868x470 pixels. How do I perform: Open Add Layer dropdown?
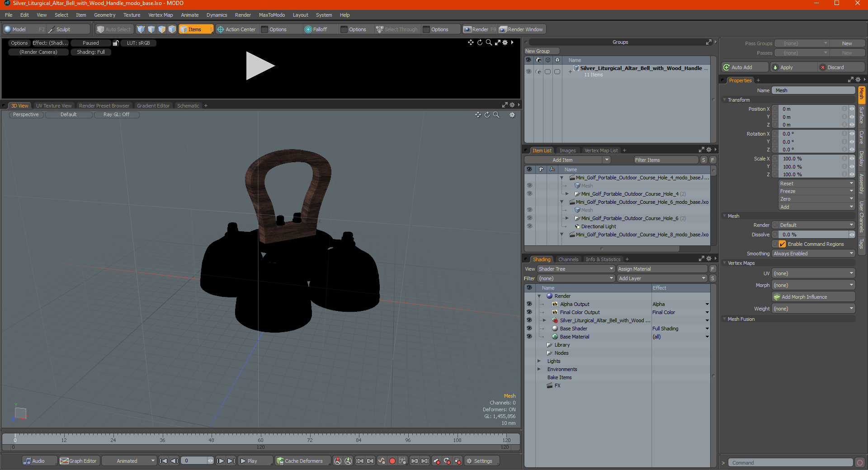[662, 278]
